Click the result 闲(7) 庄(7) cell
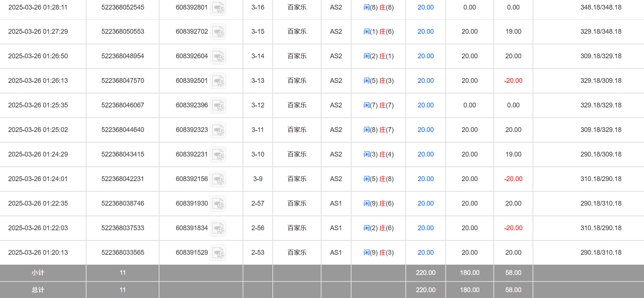Image resolution: width=644 pixels, height=298 pixels. point(378,105)
